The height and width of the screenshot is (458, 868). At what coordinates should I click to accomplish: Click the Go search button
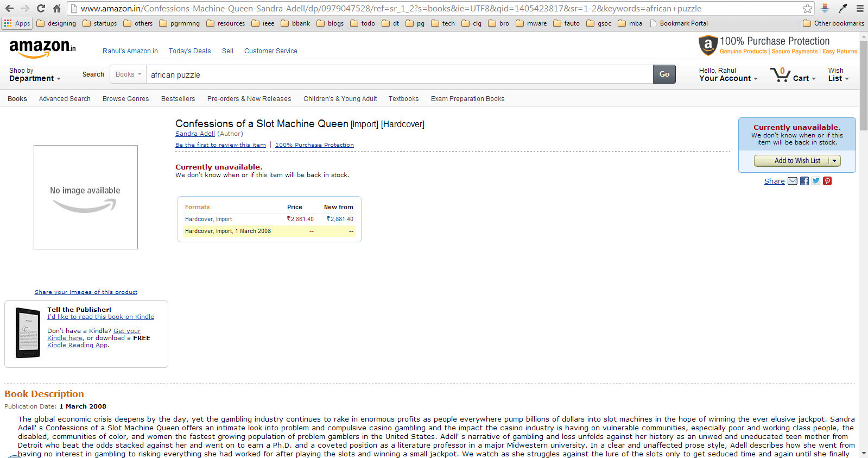tap(664, 74)
